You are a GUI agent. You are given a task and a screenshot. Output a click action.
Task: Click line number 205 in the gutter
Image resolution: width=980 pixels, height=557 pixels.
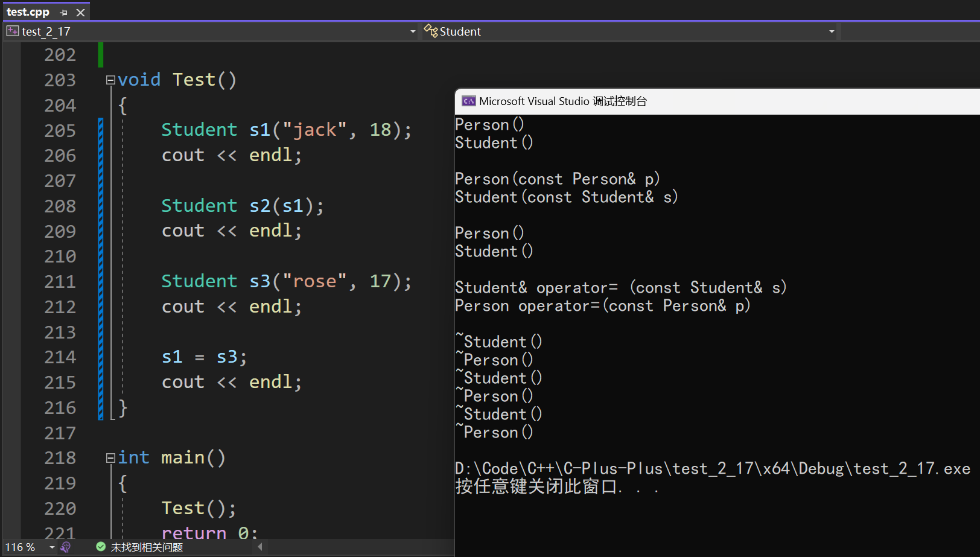coord(60,130)
